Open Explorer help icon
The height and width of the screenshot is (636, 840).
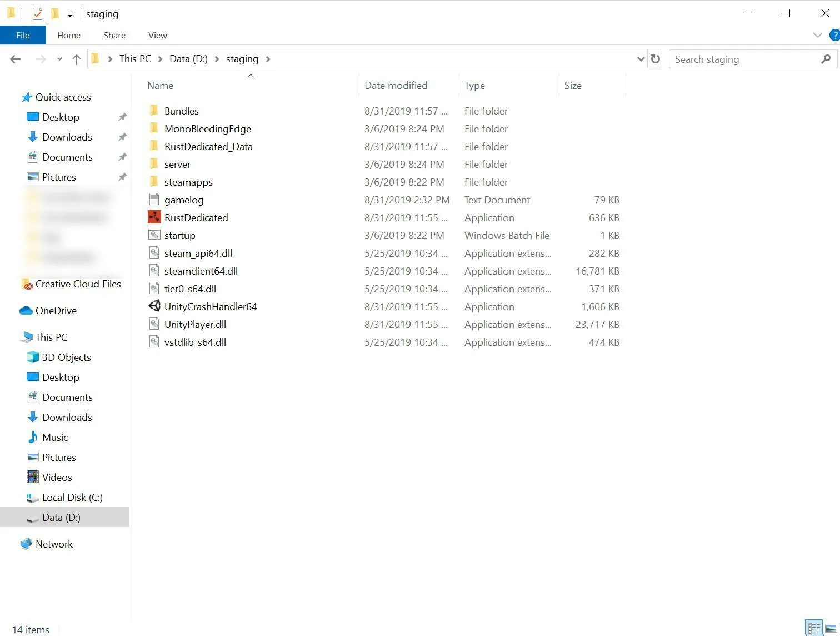[834, 35]
